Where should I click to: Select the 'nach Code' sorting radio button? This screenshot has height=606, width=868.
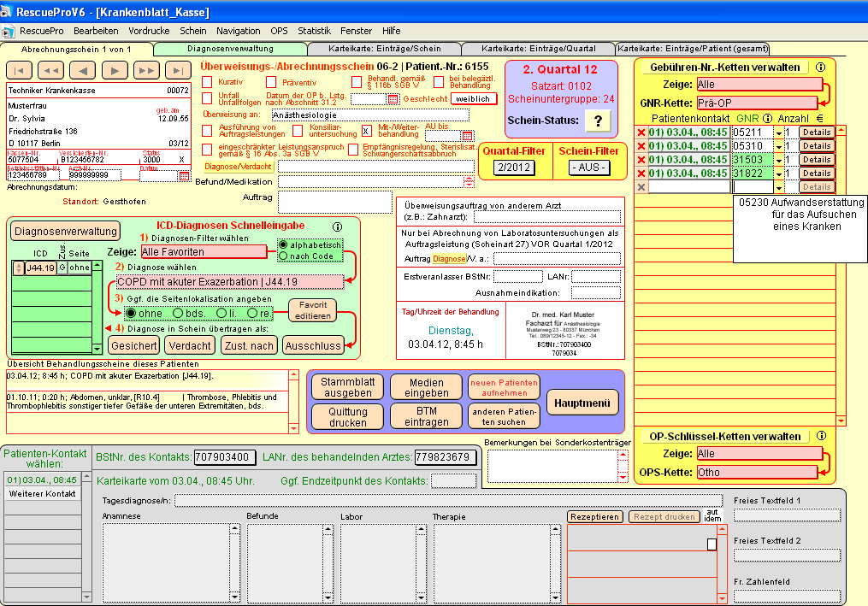coord(284,256)
